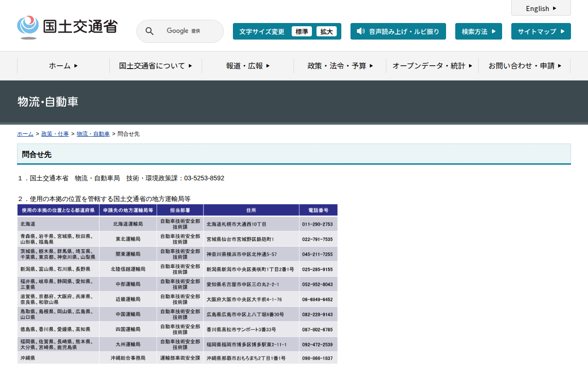Click into the Google search field
The height and width of the screenshot is (368, 588).
coord(188,31)
